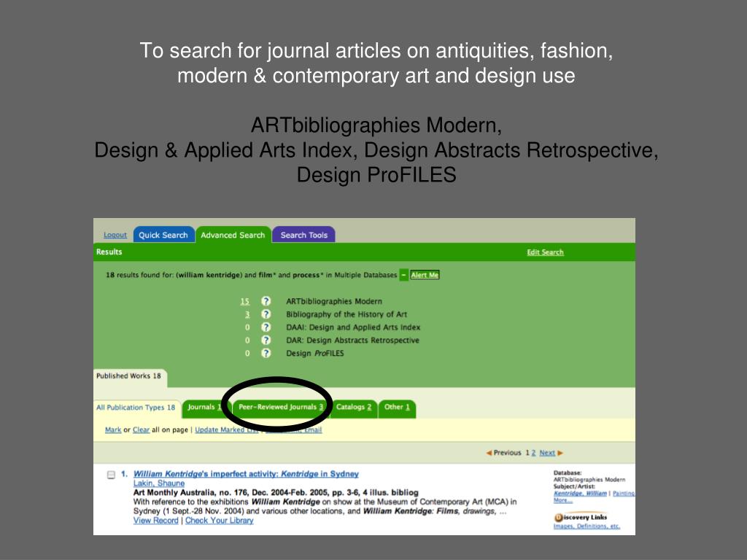This screenshot has width=747, height=560.
Task: Open help icon for Bibliography of the History of Art
Action: 266,314
